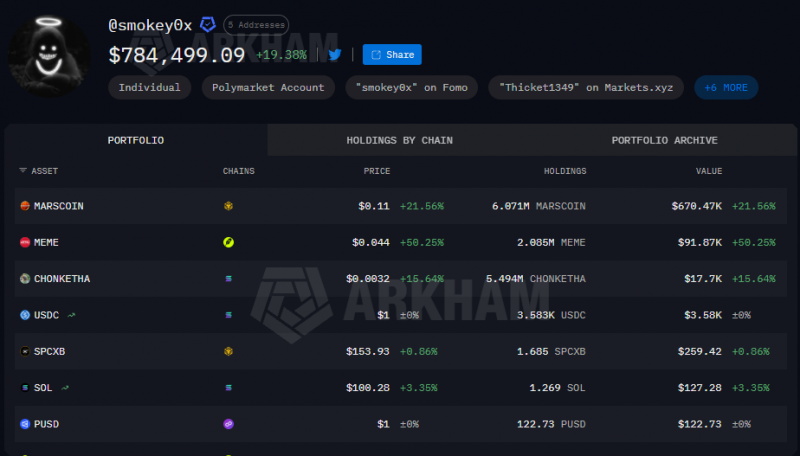The width and height of the screenshot is (800, 456).
Task: Click the 2.085M MEME holdings cell
Action: click(x=551, y=242)
